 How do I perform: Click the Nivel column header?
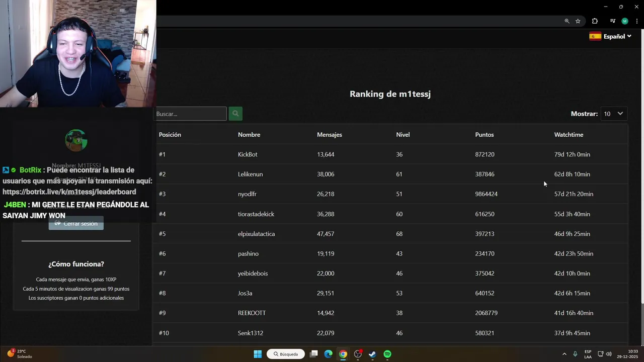(x=403, y=135)
